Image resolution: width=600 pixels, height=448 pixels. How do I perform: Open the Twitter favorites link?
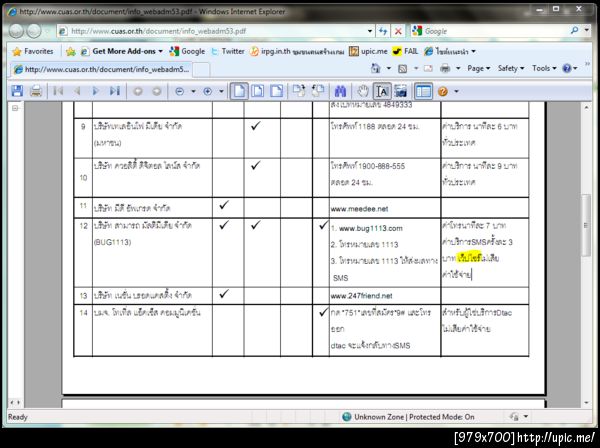(x=228, y=51)
